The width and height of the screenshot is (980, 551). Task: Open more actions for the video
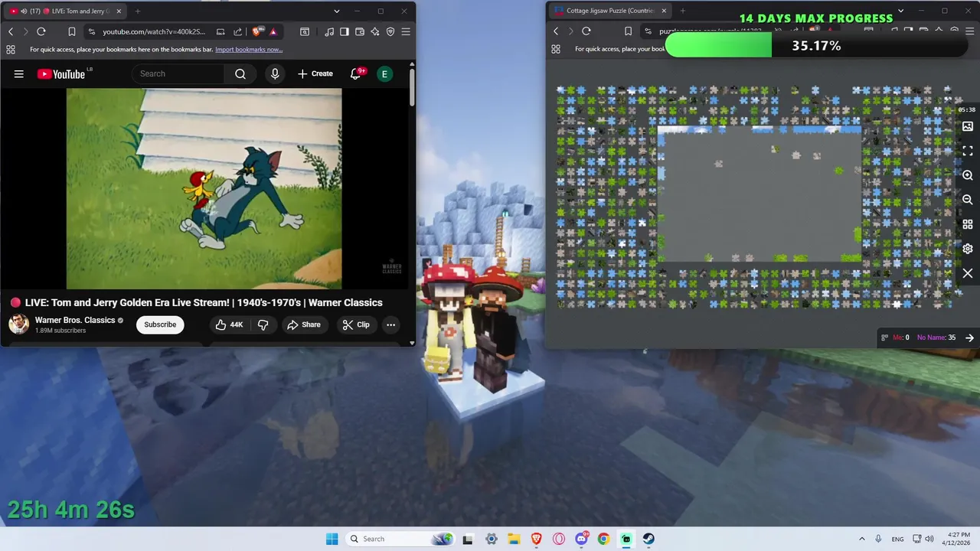point(390,324)
